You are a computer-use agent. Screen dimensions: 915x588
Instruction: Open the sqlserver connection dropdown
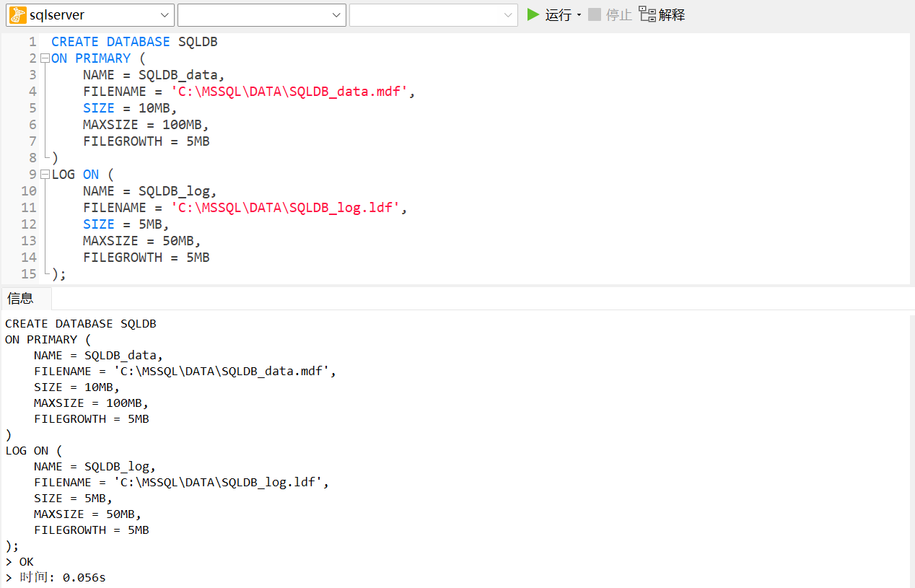click(x=89, y=14)
